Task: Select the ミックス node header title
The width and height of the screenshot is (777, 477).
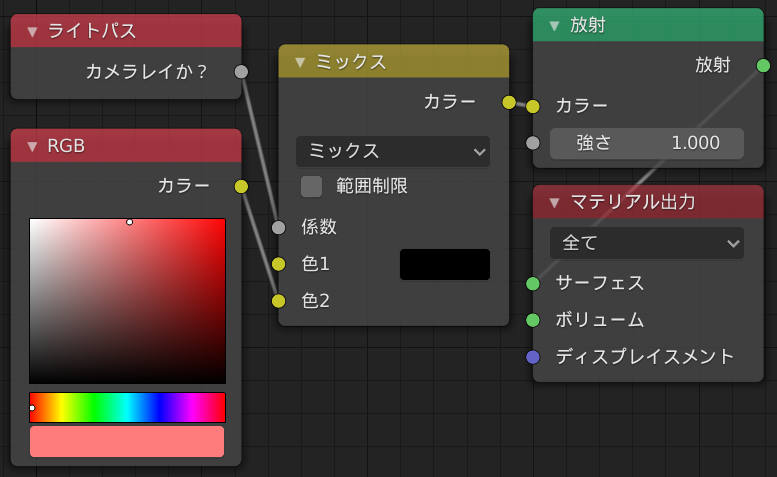Action: [x=351, y=62]
